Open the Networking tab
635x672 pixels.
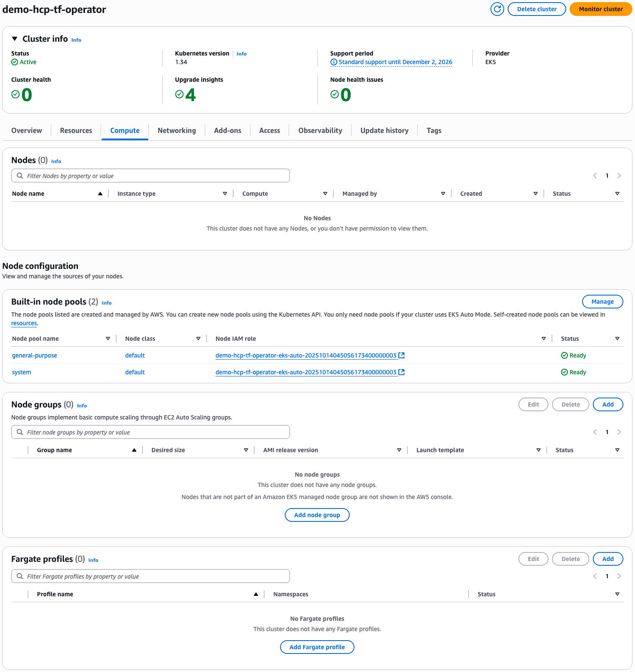(177, 130)
